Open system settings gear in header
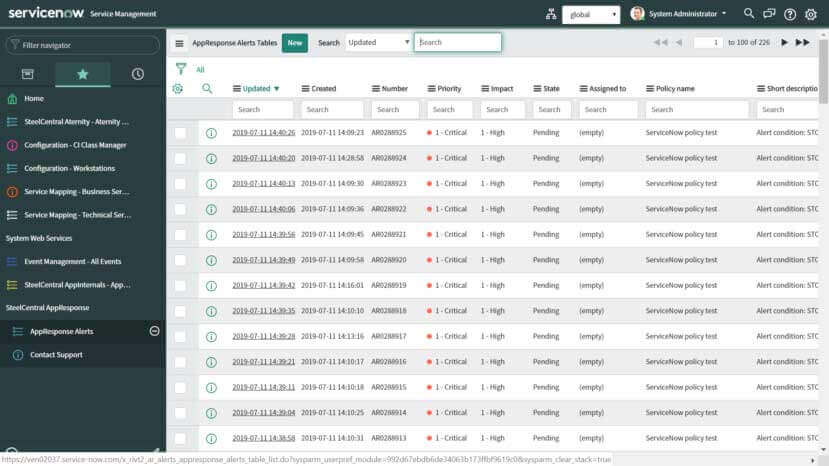This screenshot has width=829, height=466. coord(811,14)
